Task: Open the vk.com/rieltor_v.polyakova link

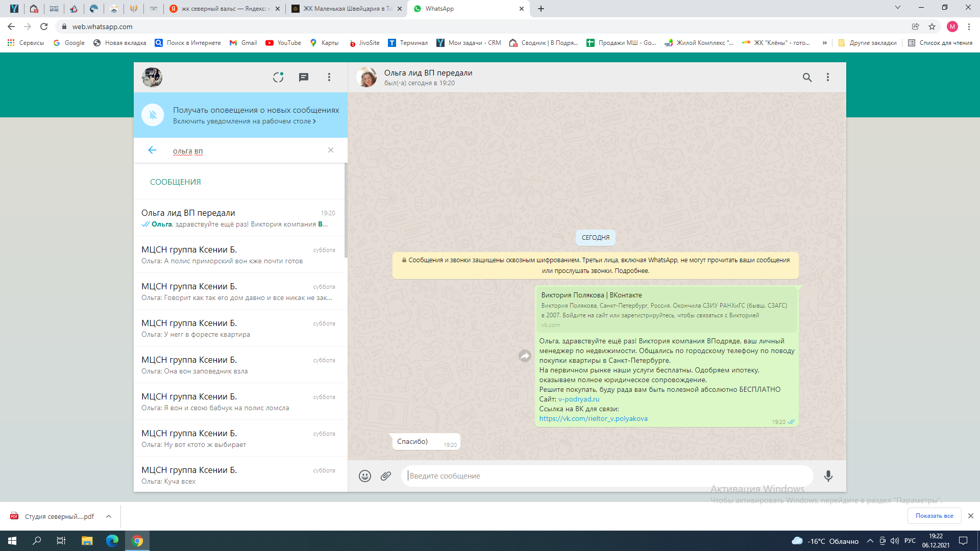Action: [593, 419]
